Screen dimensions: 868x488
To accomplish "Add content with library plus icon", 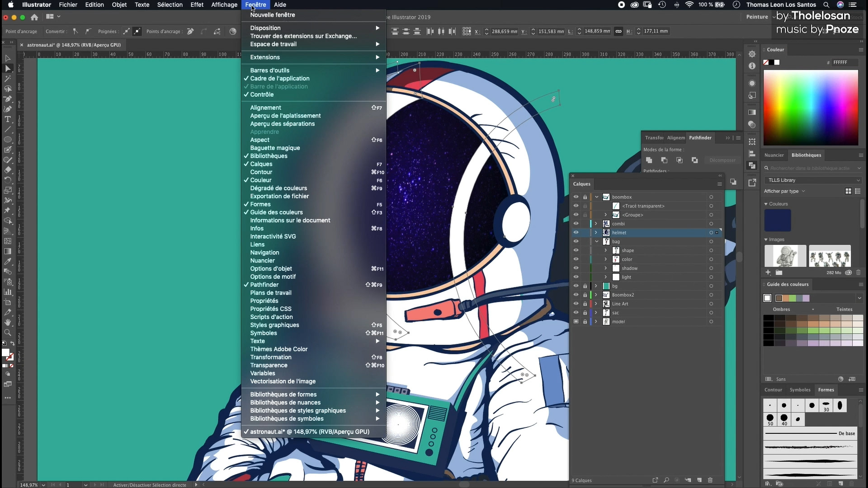I will coord(768,272).
